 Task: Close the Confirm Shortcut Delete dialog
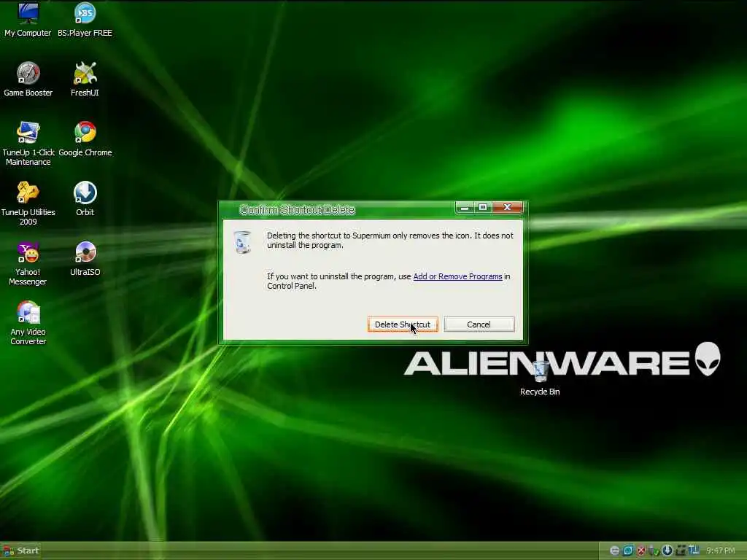point(508,208)
